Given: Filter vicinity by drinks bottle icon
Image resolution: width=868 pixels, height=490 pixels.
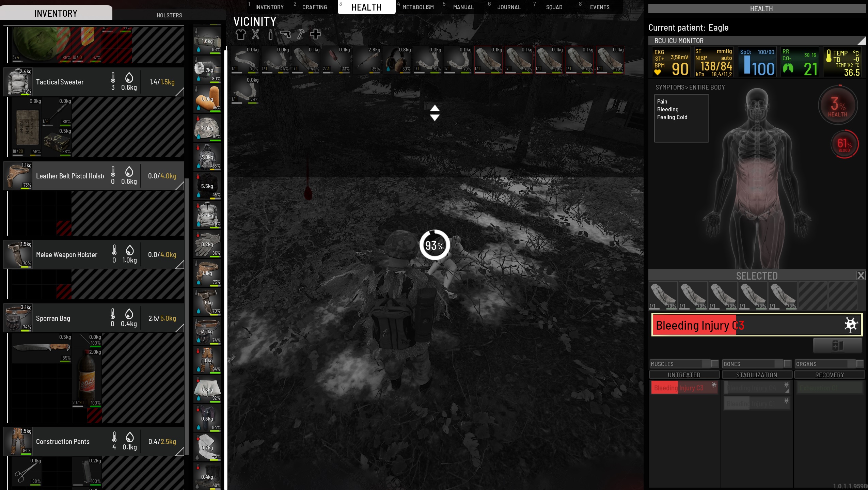Looking at the screenshot, I should click(x=270, y=34).
